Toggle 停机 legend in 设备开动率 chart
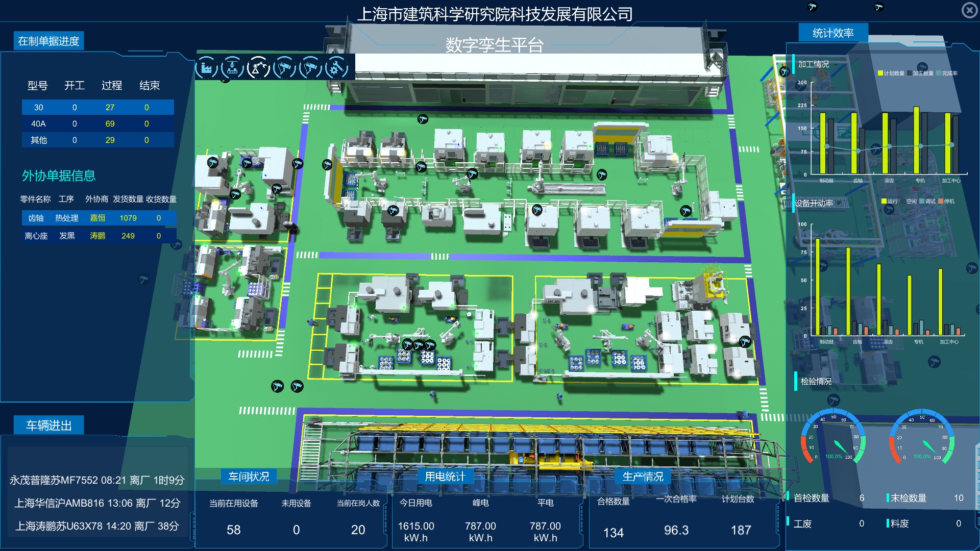The height and width of the screenshot is (551, 980). (x=946, y=202)
